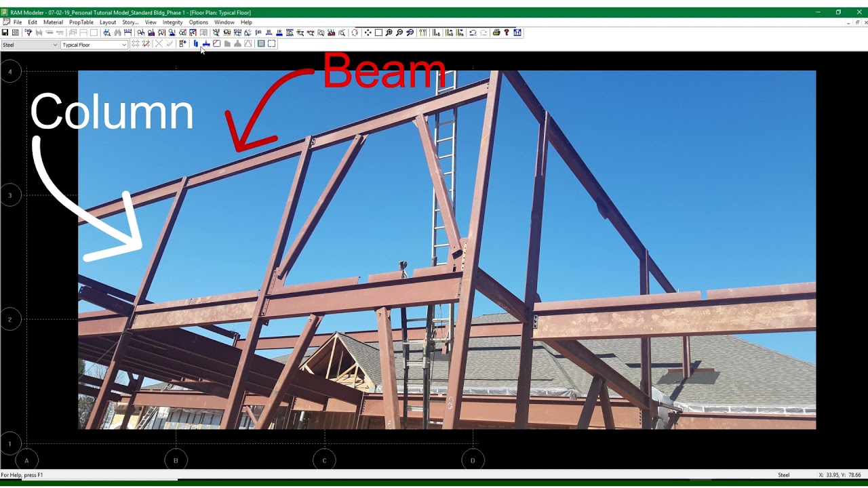
Task: Open the View menu
Action: point(151,22)
